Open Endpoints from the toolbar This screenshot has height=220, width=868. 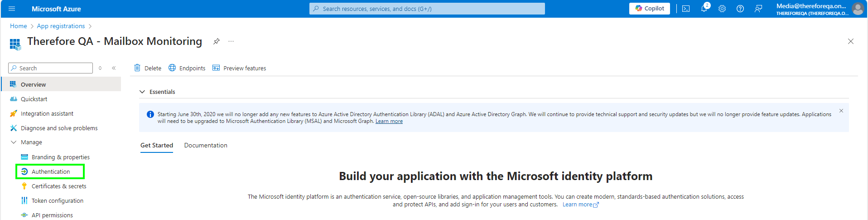click(187, 68)
